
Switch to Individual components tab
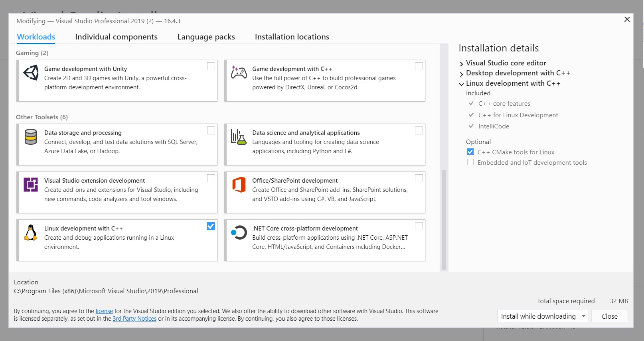[116, 37]
